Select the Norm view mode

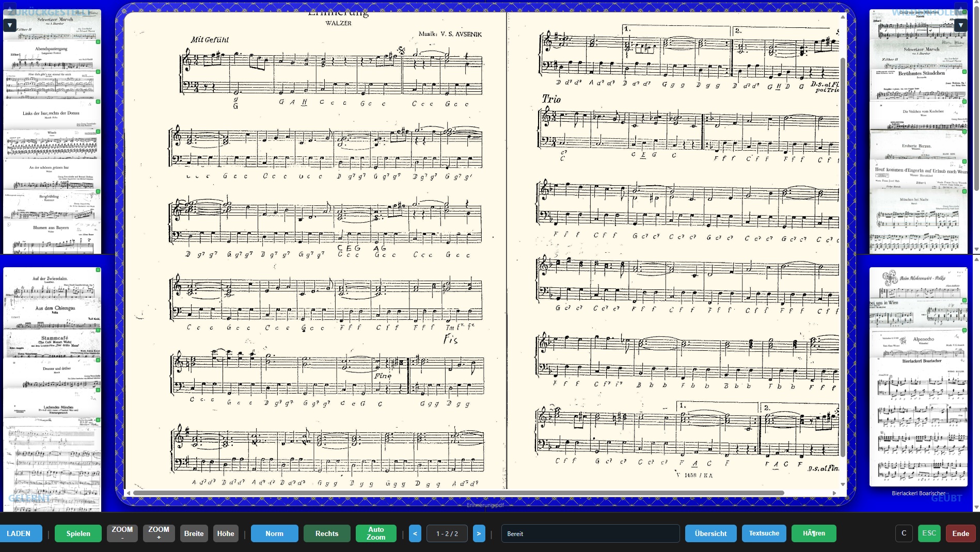pos(275,533)
